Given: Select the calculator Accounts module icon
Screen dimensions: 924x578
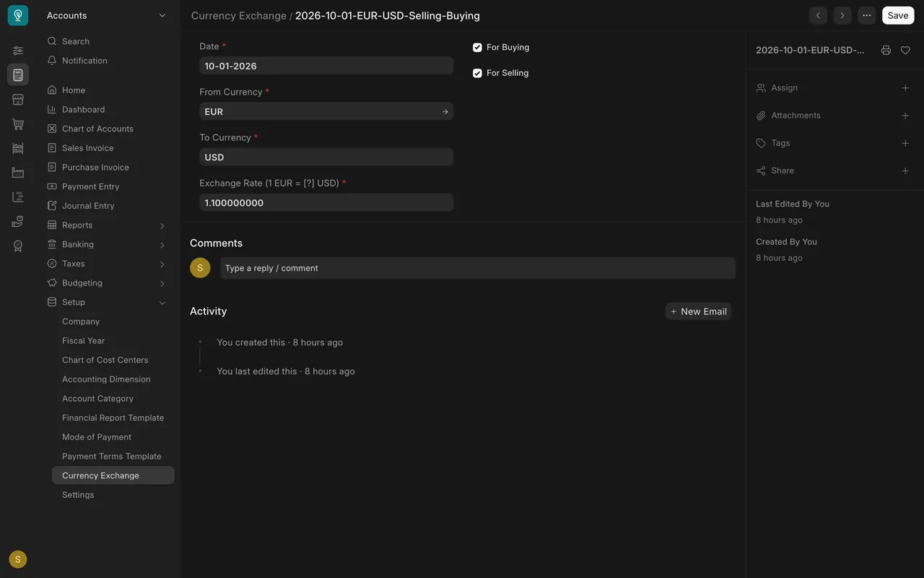Looking at the screenshot, I should (x=18, y=75).
